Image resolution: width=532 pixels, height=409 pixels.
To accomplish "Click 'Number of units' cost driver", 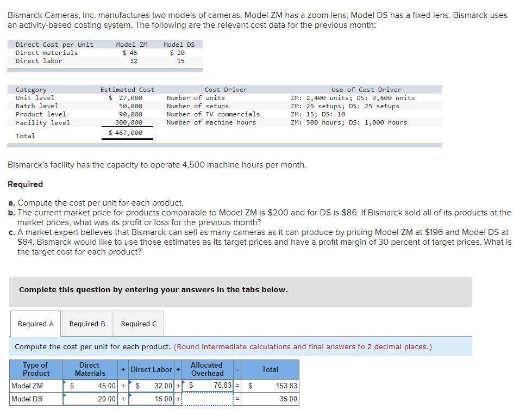I will click(x=196, y=98).
